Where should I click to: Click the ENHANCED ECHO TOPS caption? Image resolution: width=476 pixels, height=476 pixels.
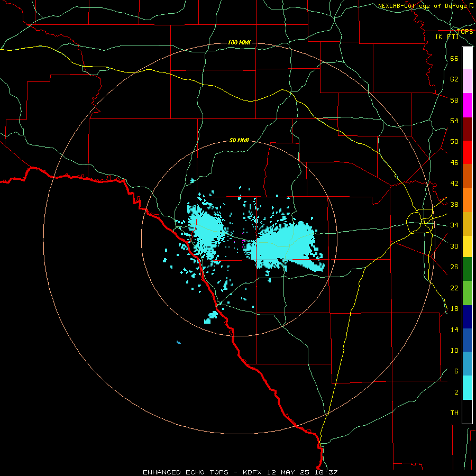pyautogui.click(x=186, y=472)
